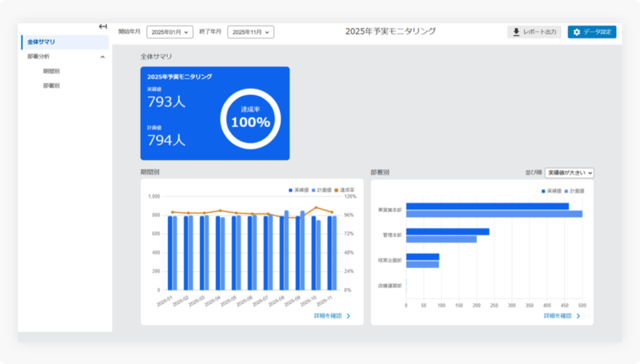Click the 店舗運営部 bar row label
Screen dimensions: 640x364
[390, 286]
